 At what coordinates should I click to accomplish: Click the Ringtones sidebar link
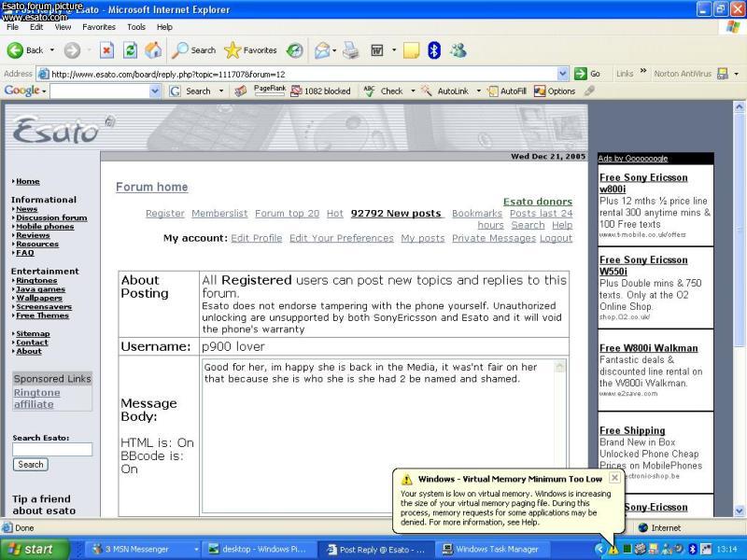pyautogui.click(x=36, y=281)
